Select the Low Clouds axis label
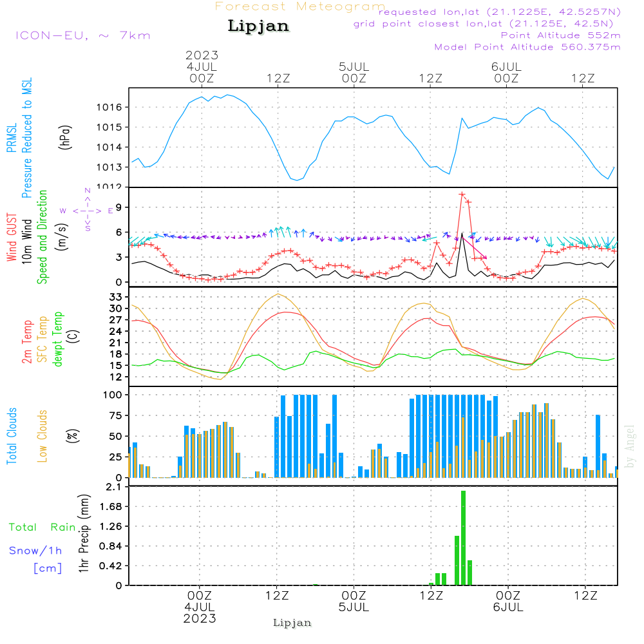Screen dimensions: 644x644 (x=43, y=436)
